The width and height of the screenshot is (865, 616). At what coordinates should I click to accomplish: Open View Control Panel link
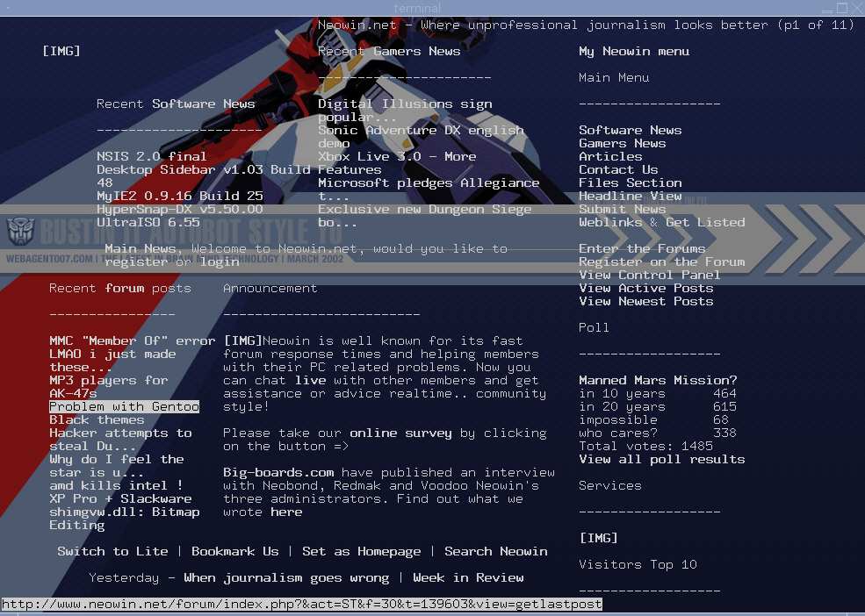[650, 276]
